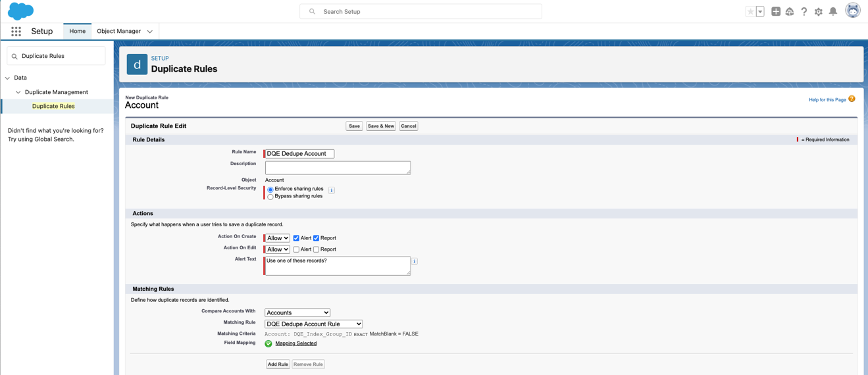Open Global Actions plus icon
Viewport: 868px width, 375px height.
coord(776,11)
